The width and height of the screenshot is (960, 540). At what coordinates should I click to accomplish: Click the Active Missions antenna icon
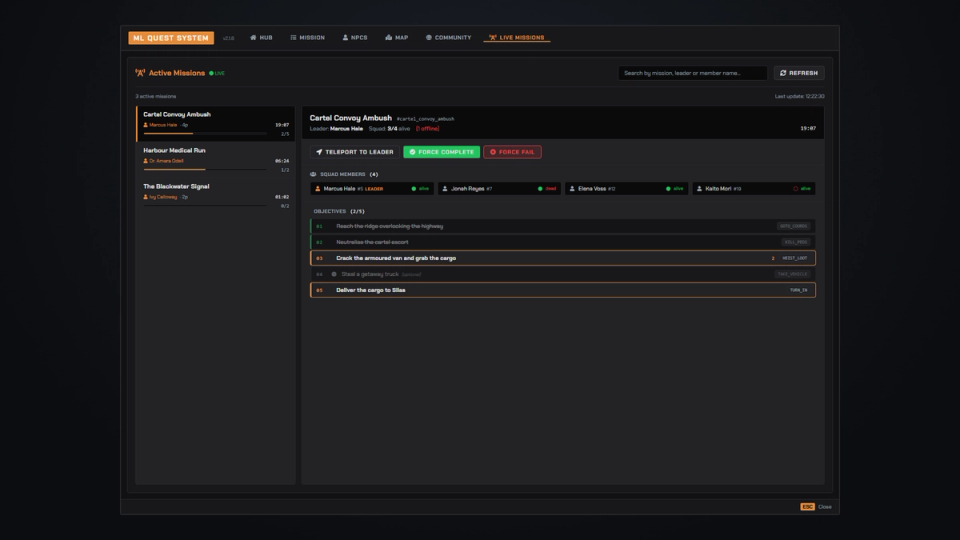coord(140,73)
